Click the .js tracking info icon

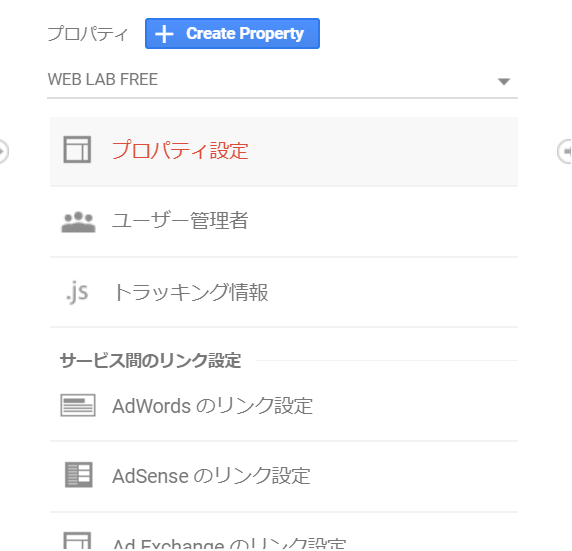pos(77,292)
